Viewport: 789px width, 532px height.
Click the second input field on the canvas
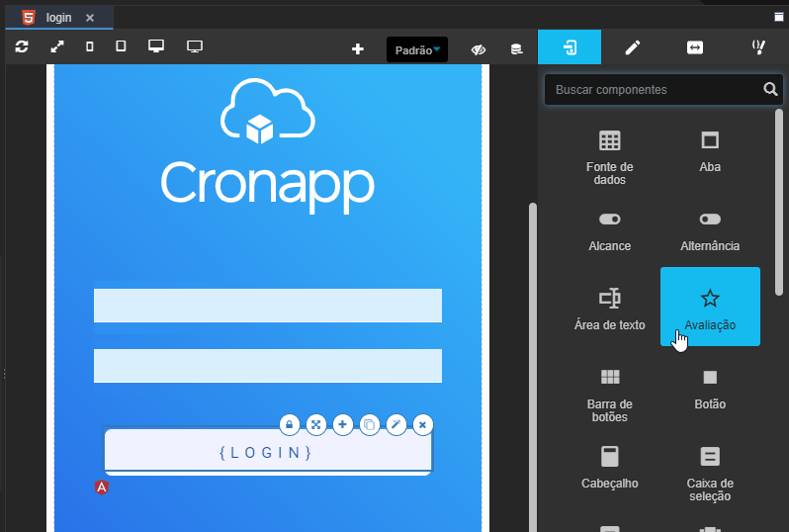[268, 366]
